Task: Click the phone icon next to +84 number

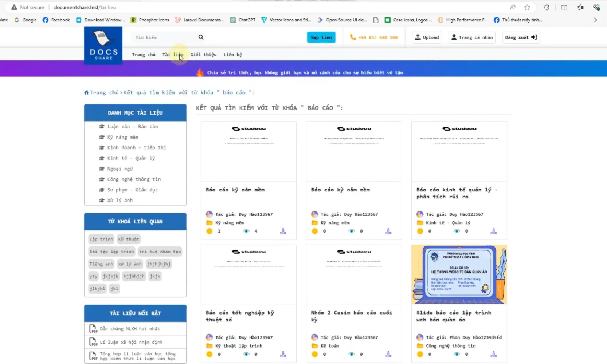Action: click(x=353, y=37)
